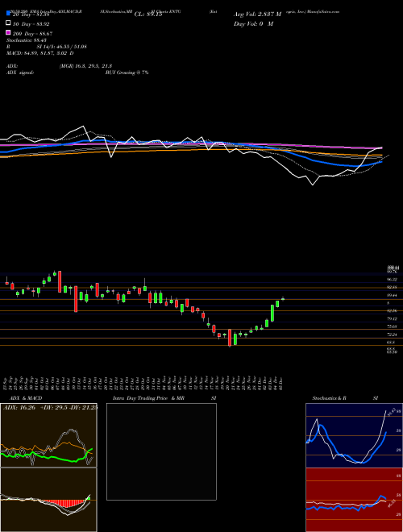
Task: Click the MunafaSutra.com watermark link
Action: [323, 11]
